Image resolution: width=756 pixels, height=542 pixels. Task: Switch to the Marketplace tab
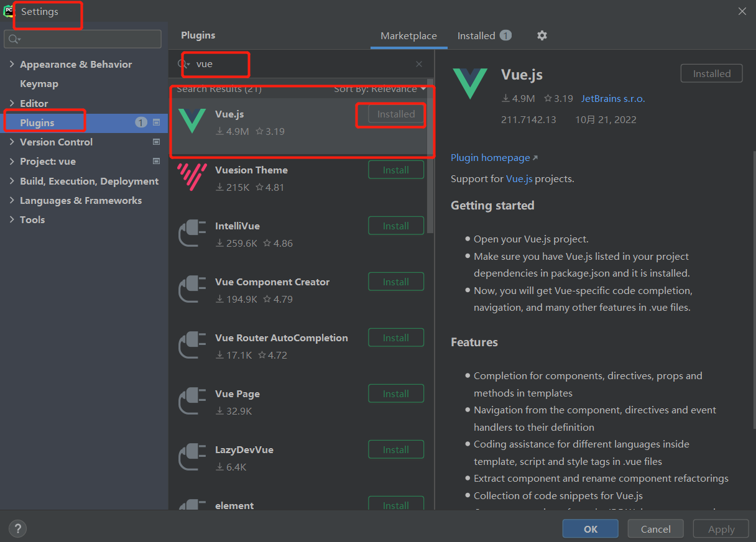pyautogui.click(x=408, y=35)
